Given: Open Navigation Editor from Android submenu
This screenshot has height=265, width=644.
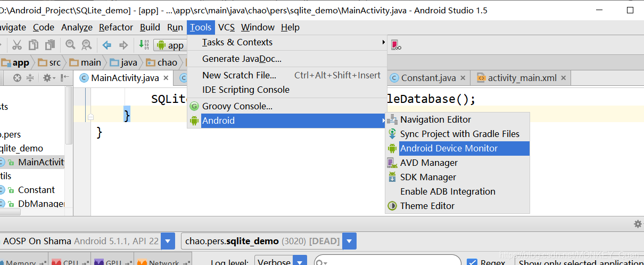Looking at the screenshot, I should 458,119.
